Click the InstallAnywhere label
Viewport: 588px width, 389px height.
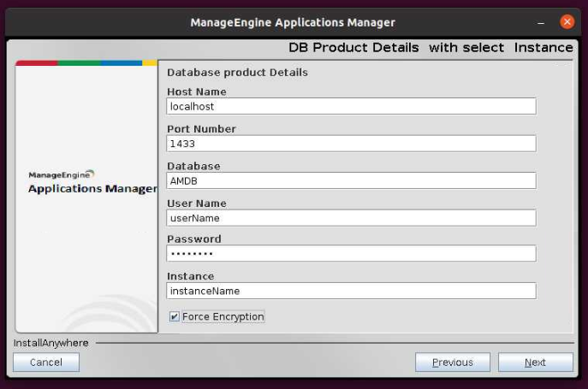[50, 343]
